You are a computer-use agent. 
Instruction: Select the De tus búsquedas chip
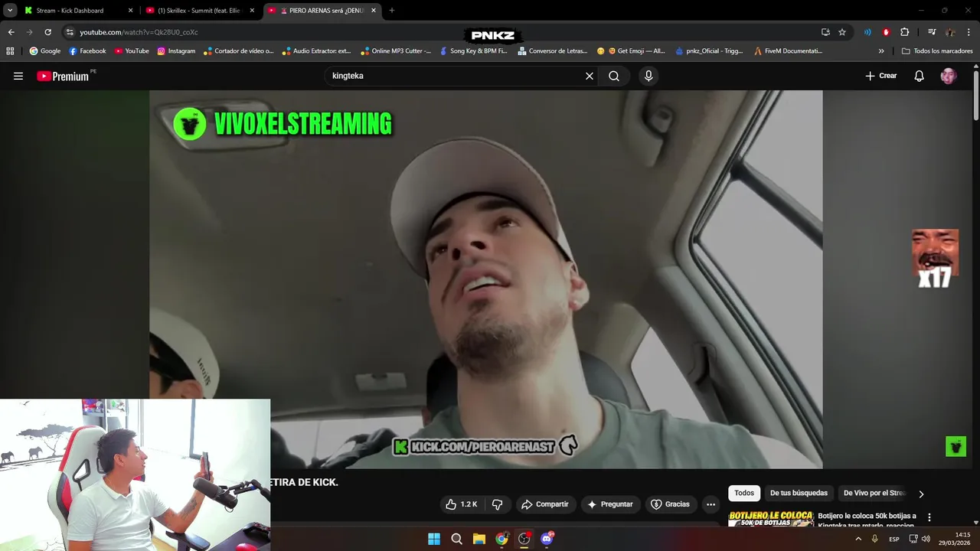click(x=799, y=493)
